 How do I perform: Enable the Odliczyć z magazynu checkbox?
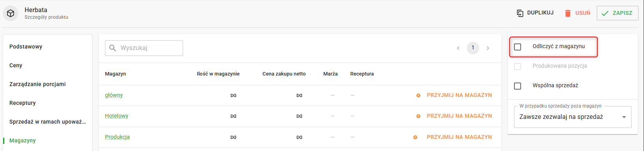(x=518, y=47)
